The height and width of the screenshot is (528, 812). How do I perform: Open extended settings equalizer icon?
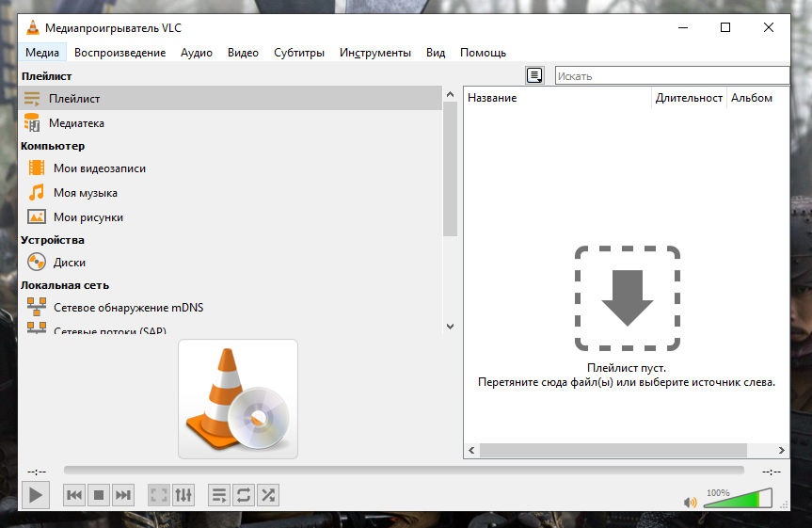(x=183, y=495)
